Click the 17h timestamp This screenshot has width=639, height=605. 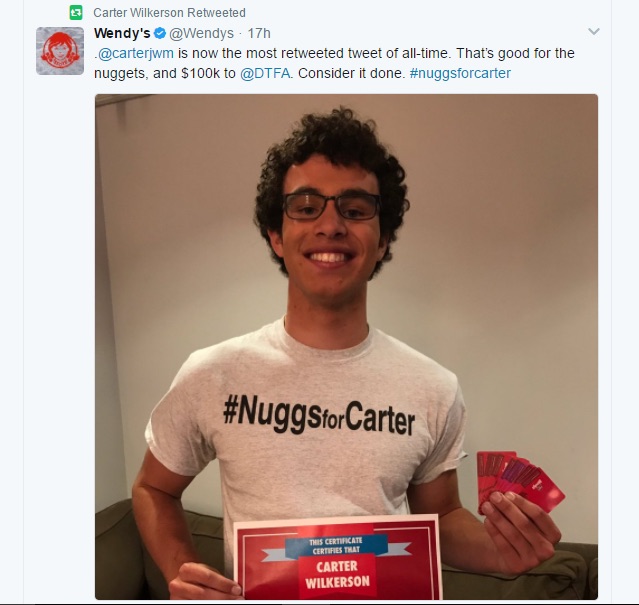259,33
